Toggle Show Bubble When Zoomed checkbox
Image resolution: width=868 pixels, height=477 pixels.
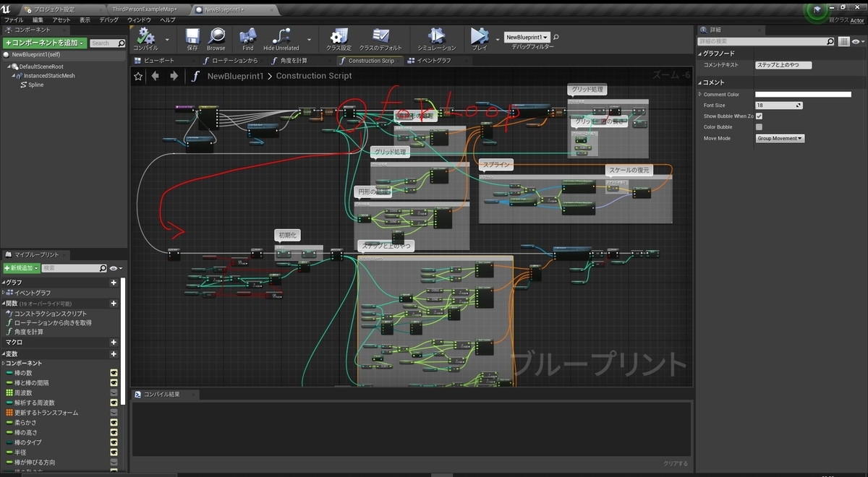(x=759, y=116)
